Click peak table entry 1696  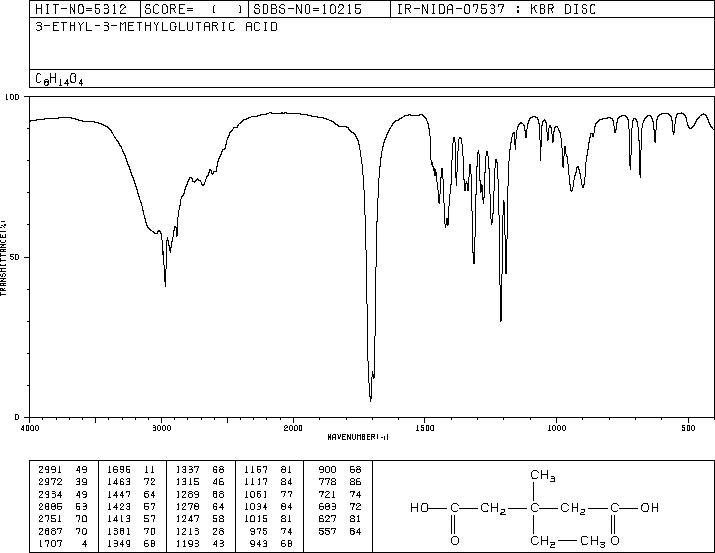tap(119, 470)
